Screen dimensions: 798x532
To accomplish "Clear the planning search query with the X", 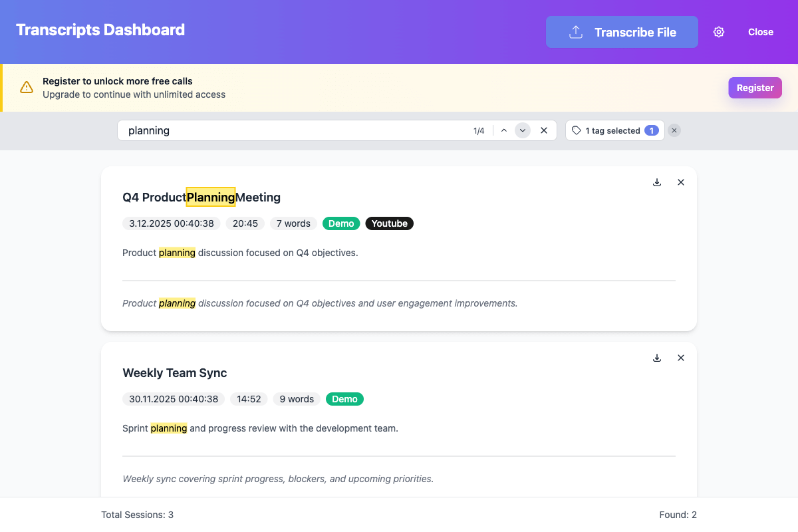I will click(544, 130).
